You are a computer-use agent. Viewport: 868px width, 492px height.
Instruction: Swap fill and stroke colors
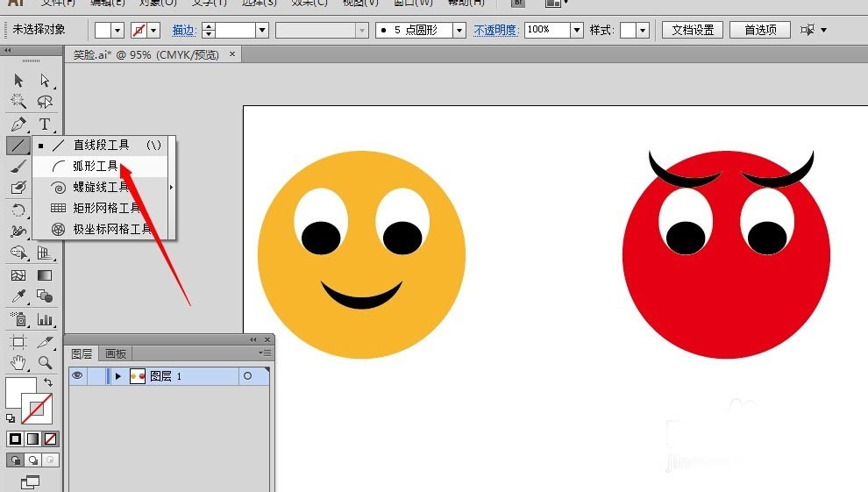[47, 383]
